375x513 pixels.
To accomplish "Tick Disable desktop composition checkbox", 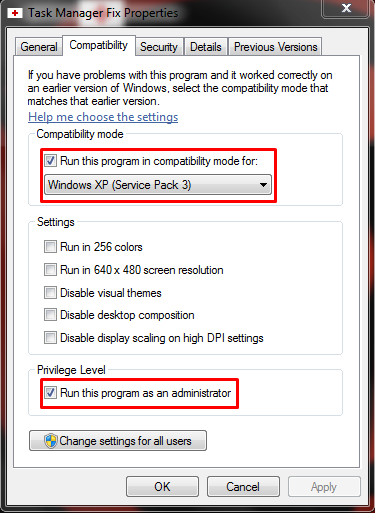I will pyautogui.click(x=50, y=315).
